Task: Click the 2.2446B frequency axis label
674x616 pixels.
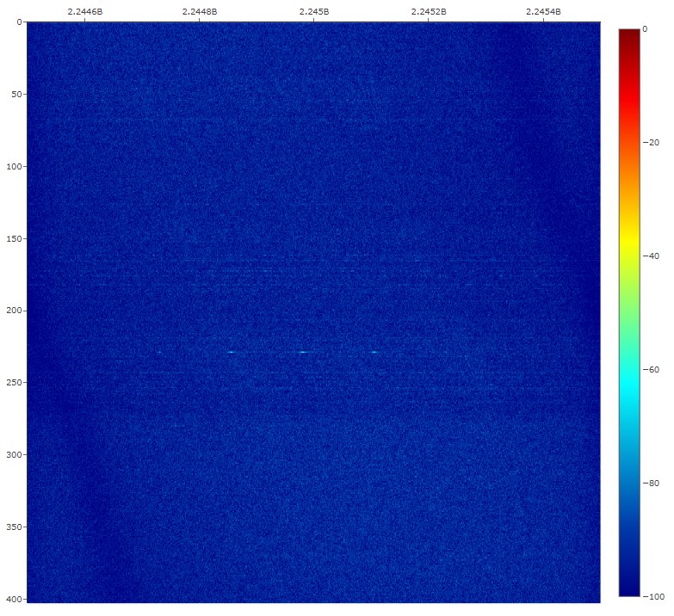Action: pyautogui.click(x=85, y=11)
